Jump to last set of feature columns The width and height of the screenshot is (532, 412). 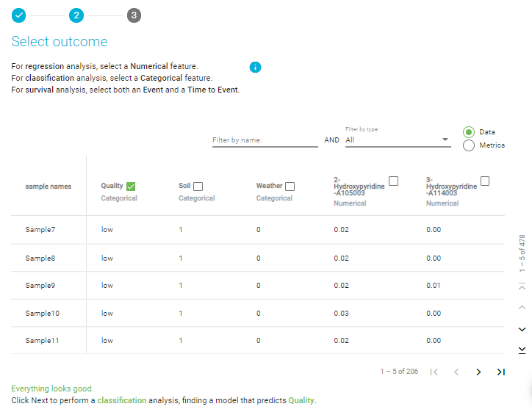point(522,350)
